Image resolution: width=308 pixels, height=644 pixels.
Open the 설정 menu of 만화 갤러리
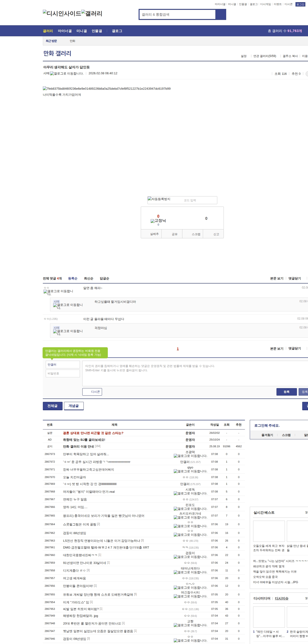click(244, 56)
